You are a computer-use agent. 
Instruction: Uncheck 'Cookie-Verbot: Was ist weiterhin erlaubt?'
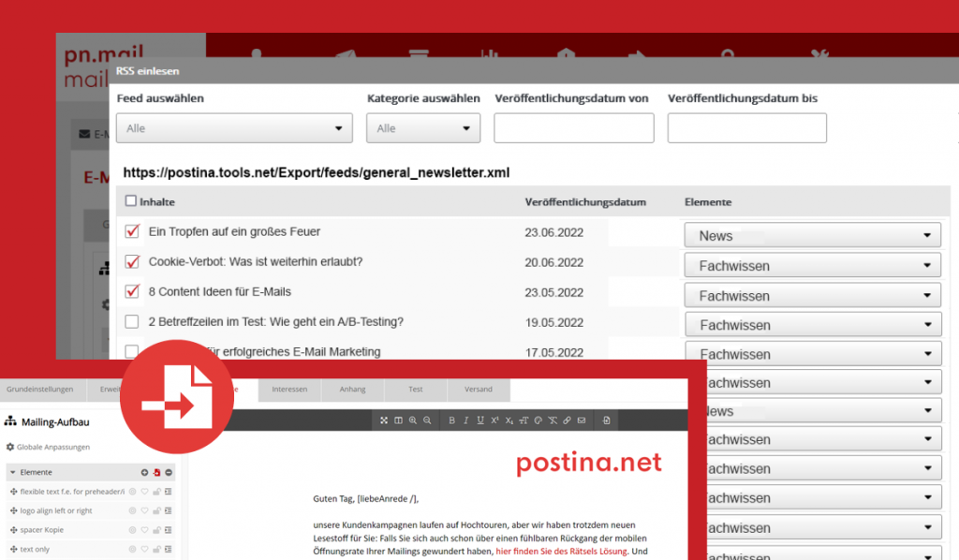pos(131,261)
